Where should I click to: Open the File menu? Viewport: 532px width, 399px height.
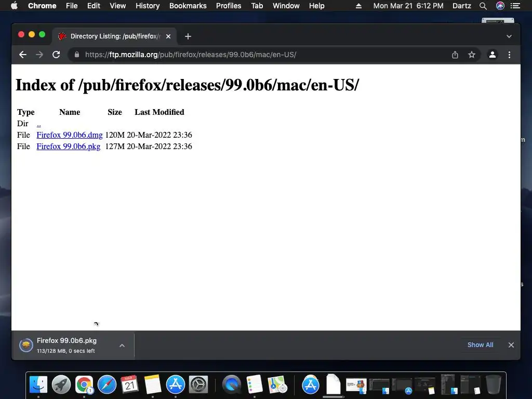[x=72, y=6]
